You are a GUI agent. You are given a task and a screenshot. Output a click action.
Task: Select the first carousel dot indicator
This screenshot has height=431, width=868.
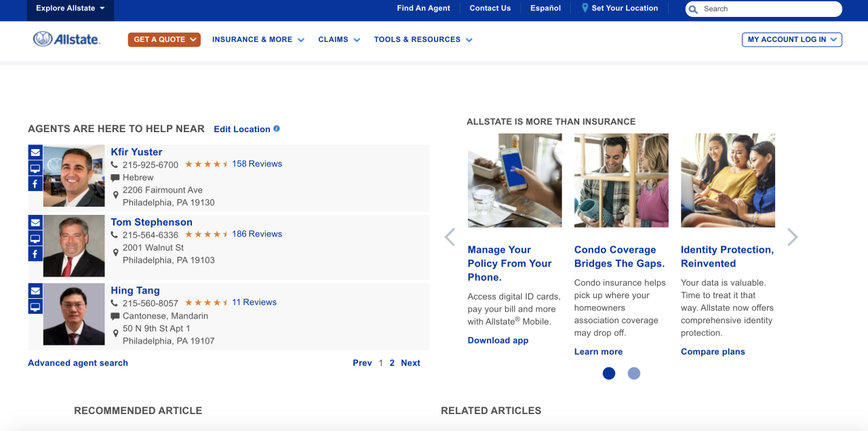[x=608, y=373]
